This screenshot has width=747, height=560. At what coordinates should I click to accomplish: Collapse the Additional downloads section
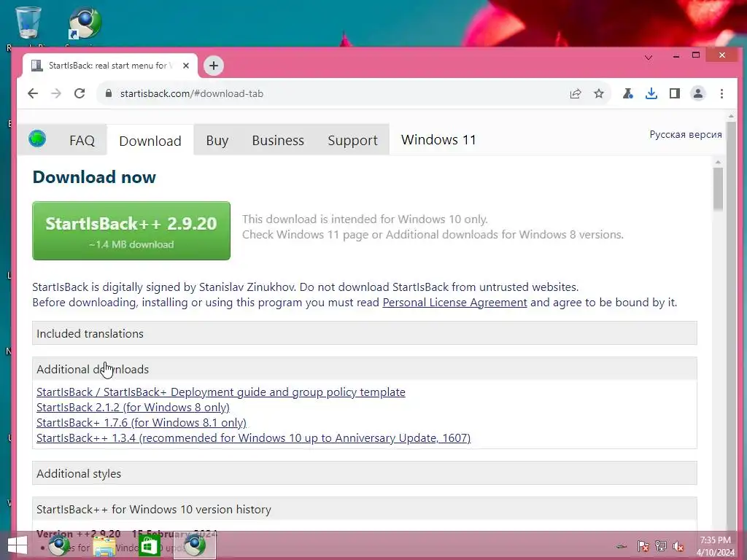(365, 368)
